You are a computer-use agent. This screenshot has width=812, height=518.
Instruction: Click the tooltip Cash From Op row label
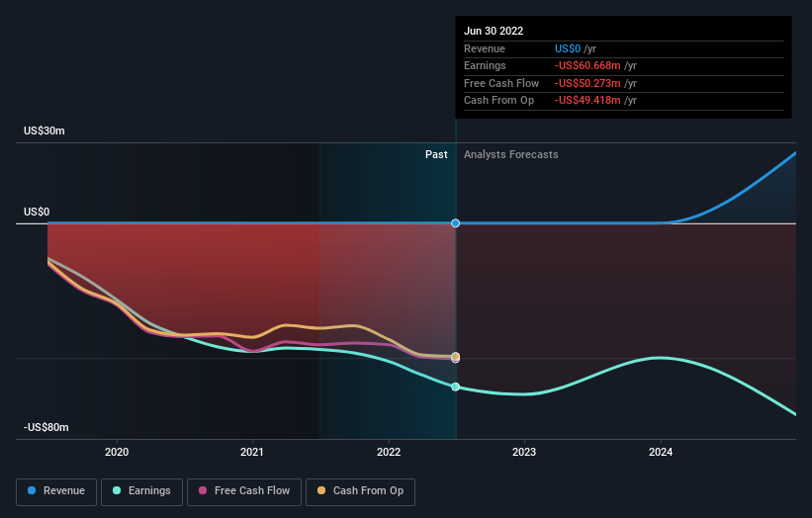tap(498, 101)
